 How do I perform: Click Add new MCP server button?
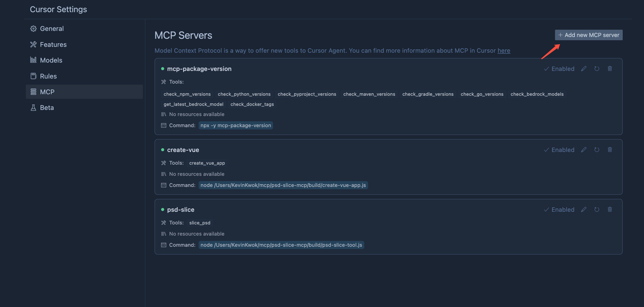tap(589, 35)
